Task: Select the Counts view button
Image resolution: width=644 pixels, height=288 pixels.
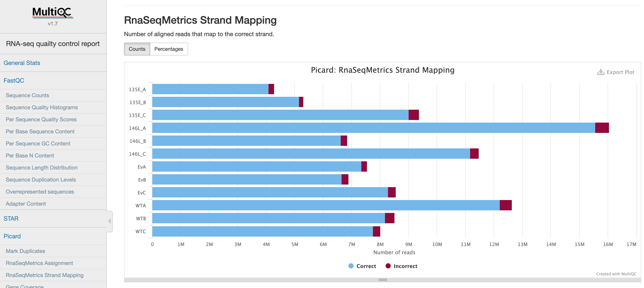Action: pyautogui.click(x=137, y=49)
